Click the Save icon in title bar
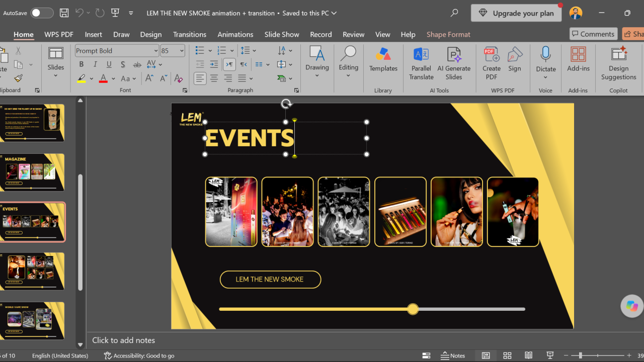This screenshot has width=644, height=362. pyautogui.click(x=64, y=13)
